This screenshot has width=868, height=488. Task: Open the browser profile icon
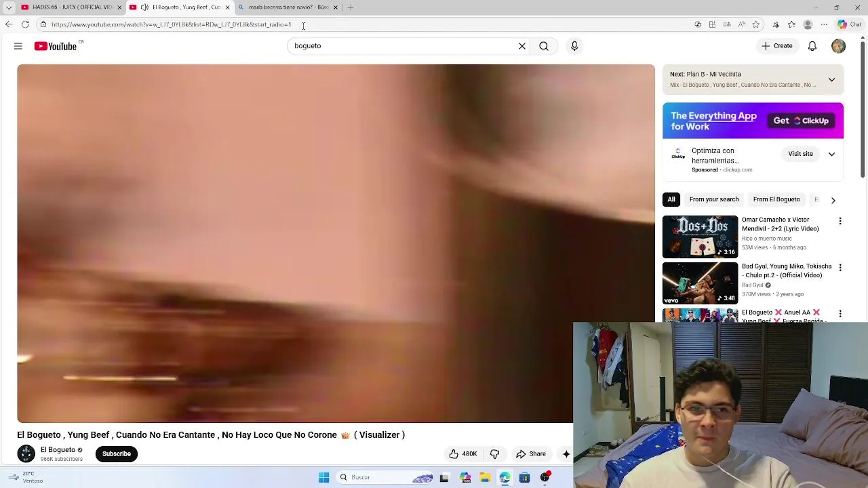coord(808,24)
